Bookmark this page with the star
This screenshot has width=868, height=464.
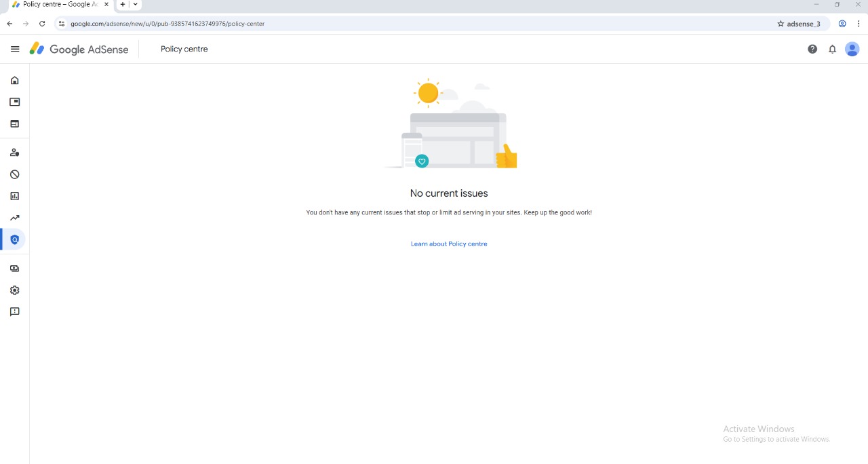pyautogui.click(x=781, y=24)
